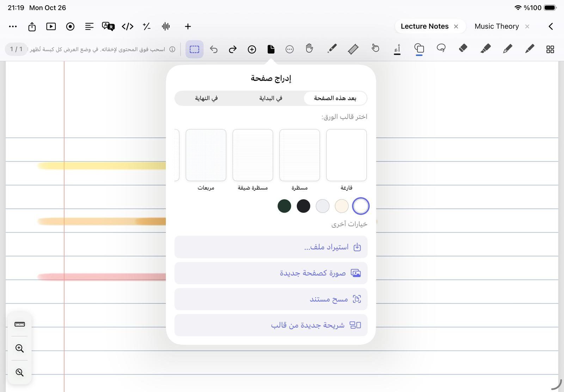Open the text outline icon

[x=89, y=26]
